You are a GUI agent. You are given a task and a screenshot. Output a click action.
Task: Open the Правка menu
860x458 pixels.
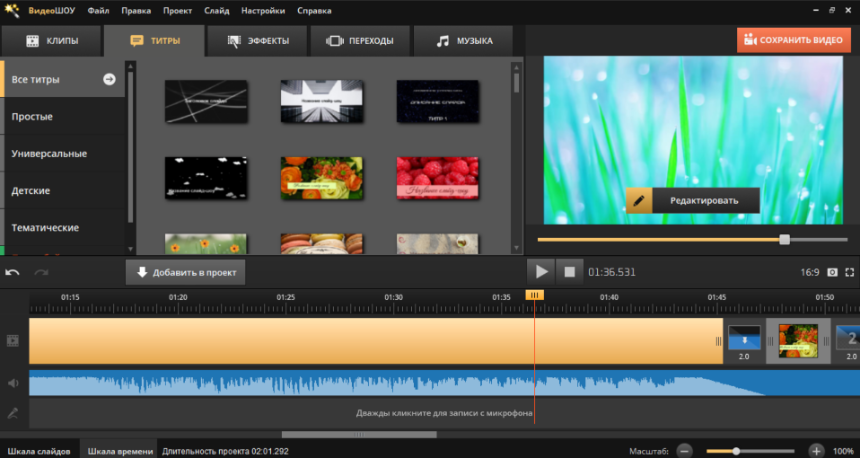coord(136,10)
